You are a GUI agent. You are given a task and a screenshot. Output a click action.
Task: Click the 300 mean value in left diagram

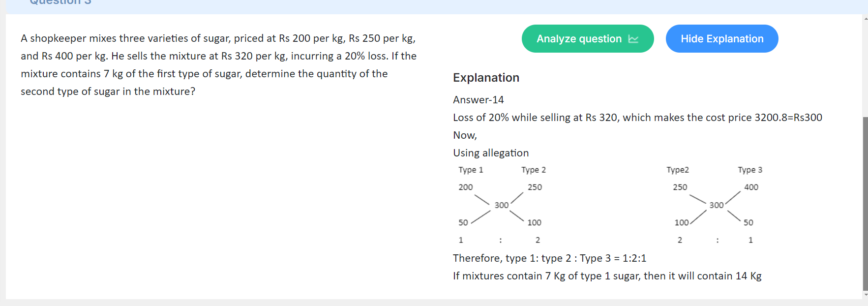pyautogui.click(x=502, y=205)
